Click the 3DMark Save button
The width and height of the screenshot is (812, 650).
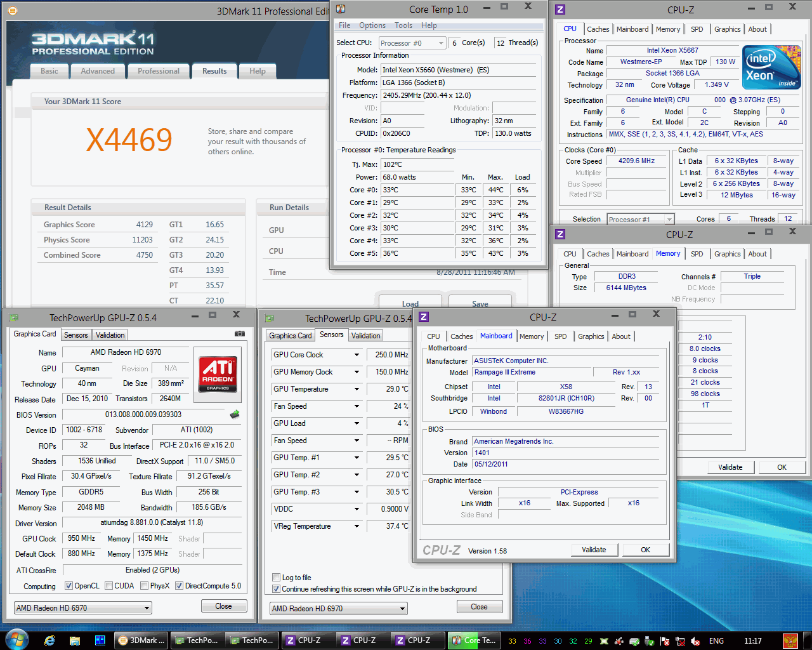(480, 303)
